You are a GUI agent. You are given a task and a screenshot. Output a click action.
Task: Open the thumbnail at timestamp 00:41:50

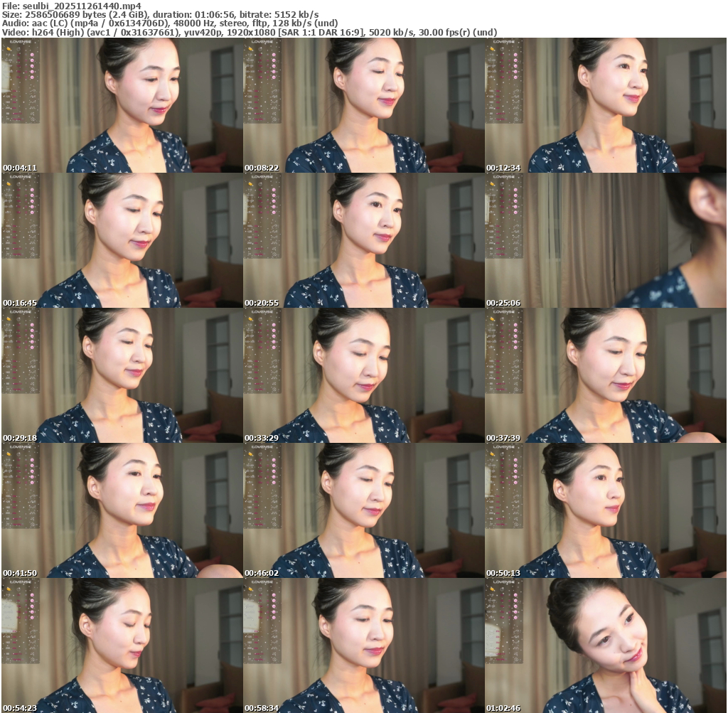point(122,510)
